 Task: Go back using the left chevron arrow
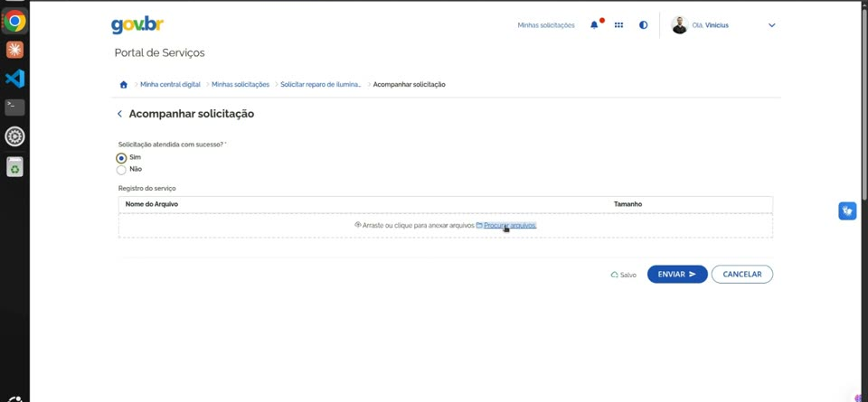click(x=119, y=114)
